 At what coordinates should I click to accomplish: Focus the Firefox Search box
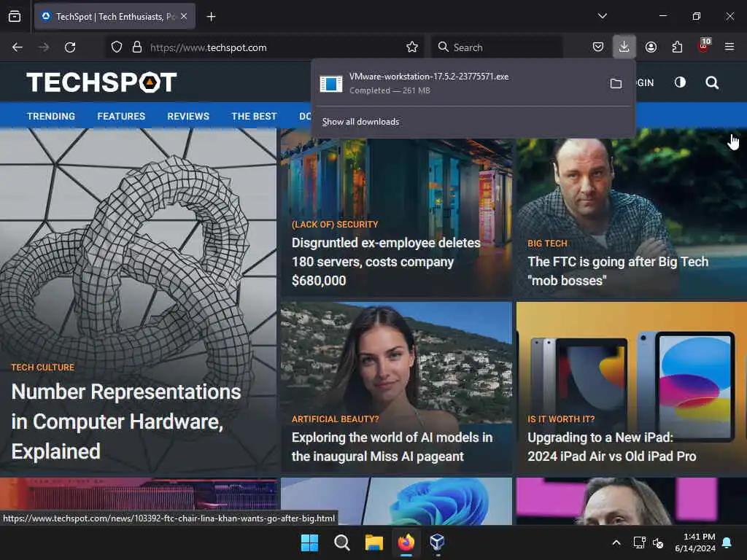(x=498, y=47)
